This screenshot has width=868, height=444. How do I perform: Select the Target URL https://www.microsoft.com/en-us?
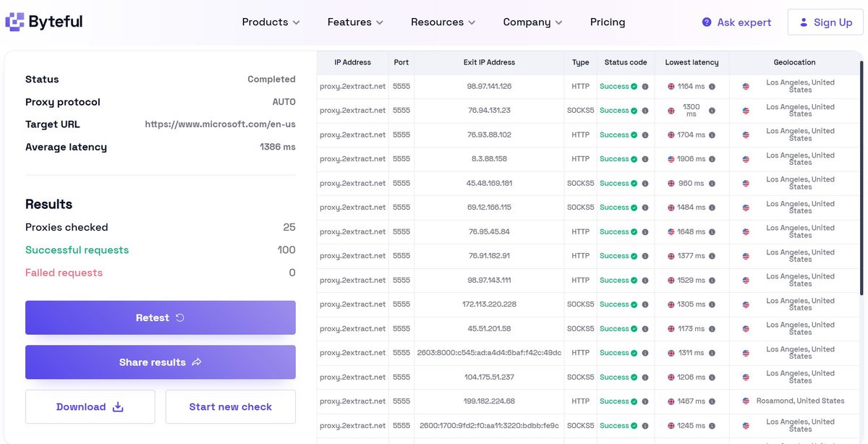pos(220,124)
